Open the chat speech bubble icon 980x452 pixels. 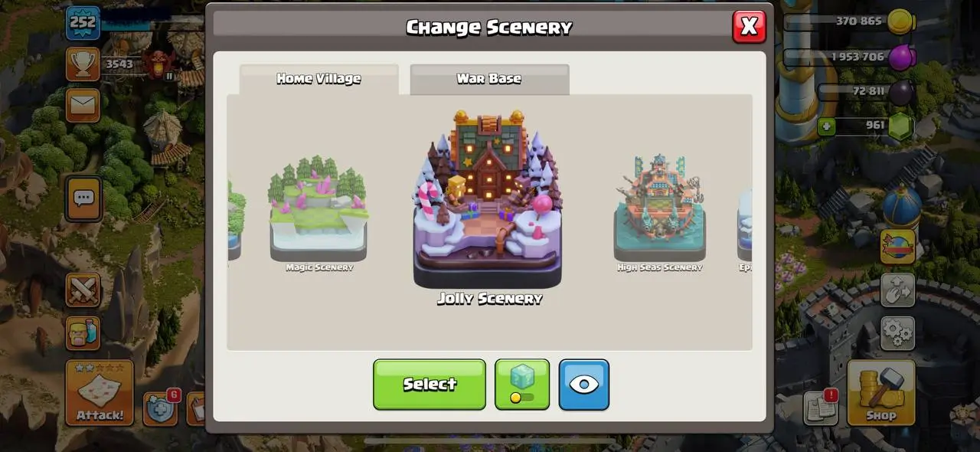click(83, 198)
